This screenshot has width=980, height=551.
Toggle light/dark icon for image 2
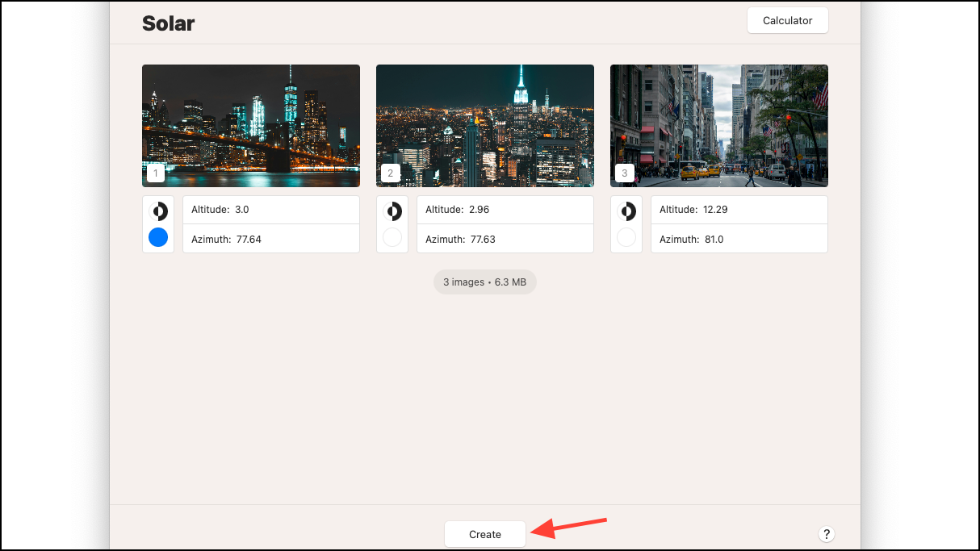coord(392,211)
